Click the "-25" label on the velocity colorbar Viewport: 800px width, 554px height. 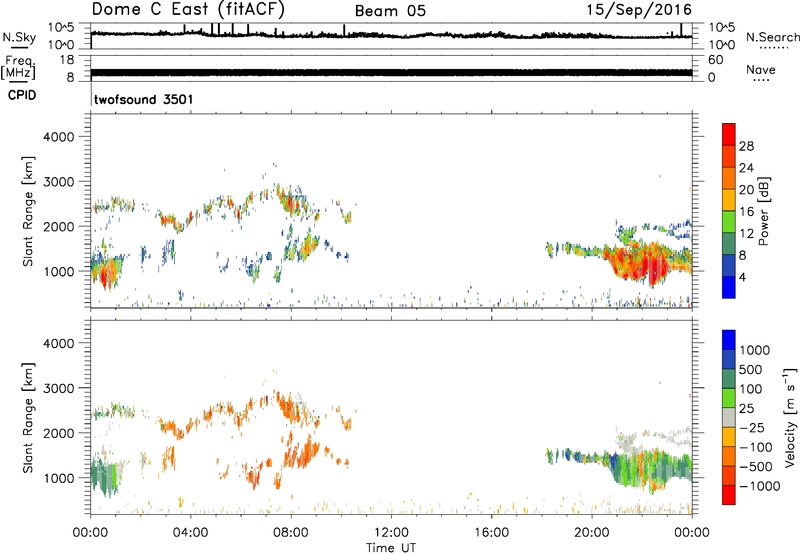pyautogui.click(x=754, y=428)
